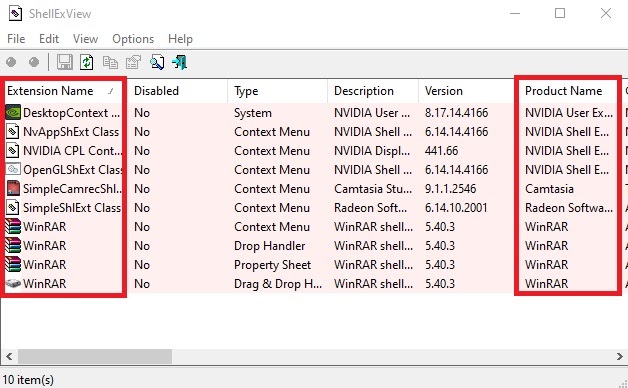The width and height of the screenshot is (628, 388).
Task: Click version 9.1.1.2546 cell
Action: click(x=451, y=189)
